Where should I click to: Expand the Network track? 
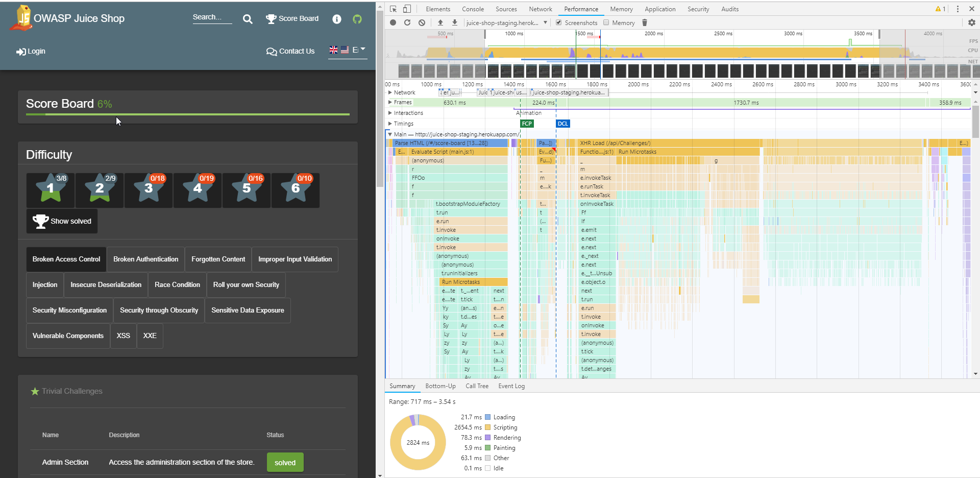click(x=390, y=92)
